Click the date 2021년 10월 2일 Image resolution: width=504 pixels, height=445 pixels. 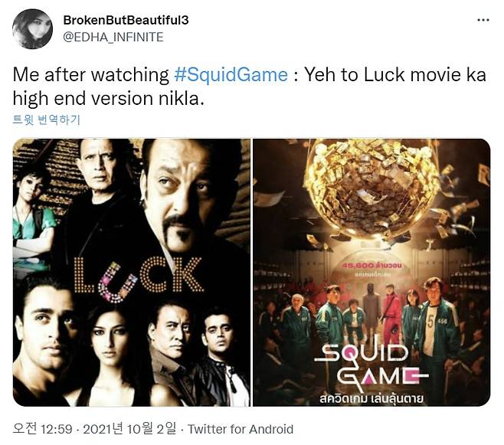click(x=129, y=429)
